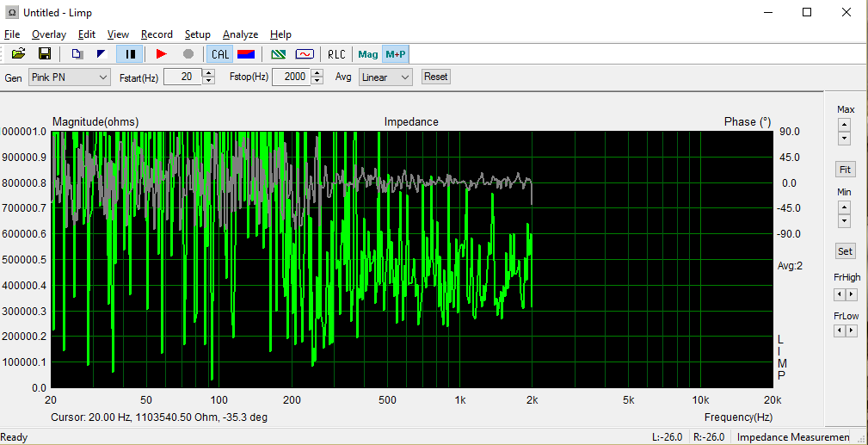Screen dimensions: 868x445
Task: Click the Set button
Action: click(x=845, y=251)
